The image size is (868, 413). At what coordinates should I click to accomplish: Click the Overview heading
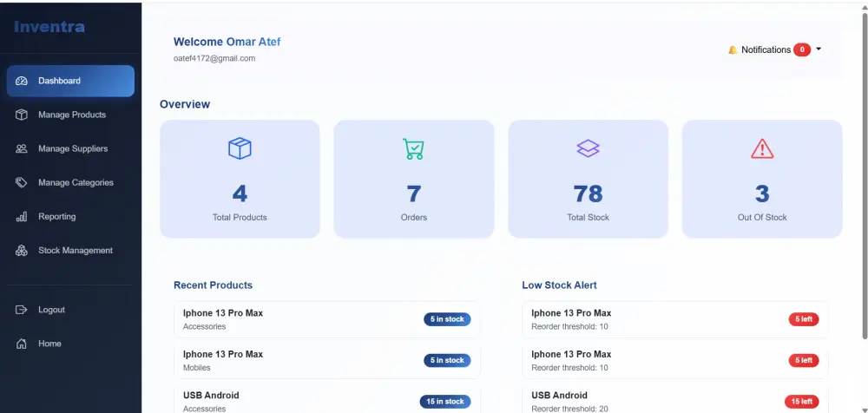[x=185, y=104]
